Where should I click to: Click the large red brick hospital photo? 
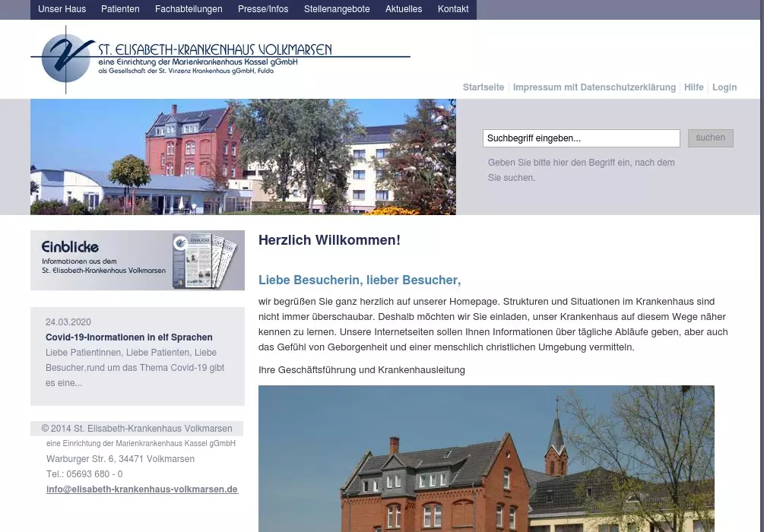pos(487,458)
